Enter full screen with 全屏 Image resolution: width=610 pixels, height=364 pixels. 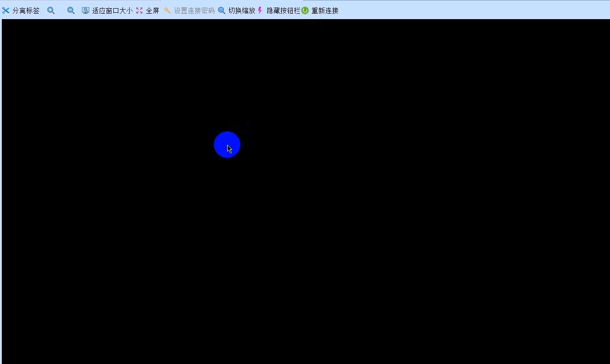147,10
